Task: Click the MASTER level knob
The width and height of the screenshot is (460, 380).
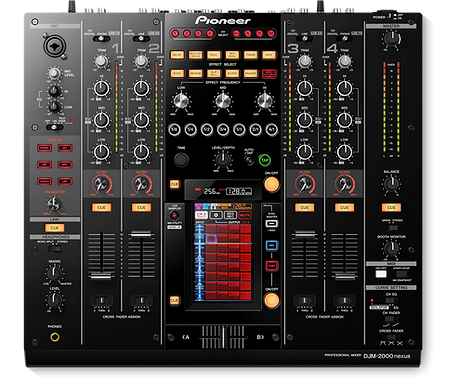Action: (391, 38)
